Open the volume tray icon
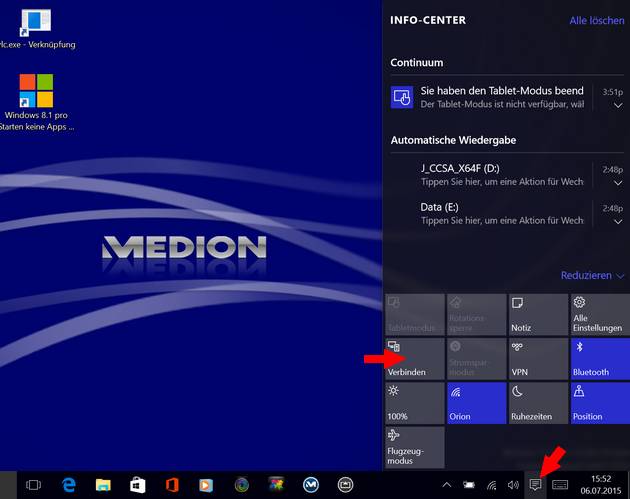The image size is (630, 499). 513,485
